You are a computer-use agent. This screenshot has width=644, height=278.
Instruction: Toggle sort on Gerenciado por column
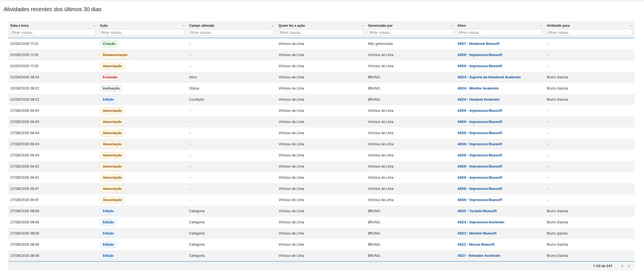(x=452, y=26)
